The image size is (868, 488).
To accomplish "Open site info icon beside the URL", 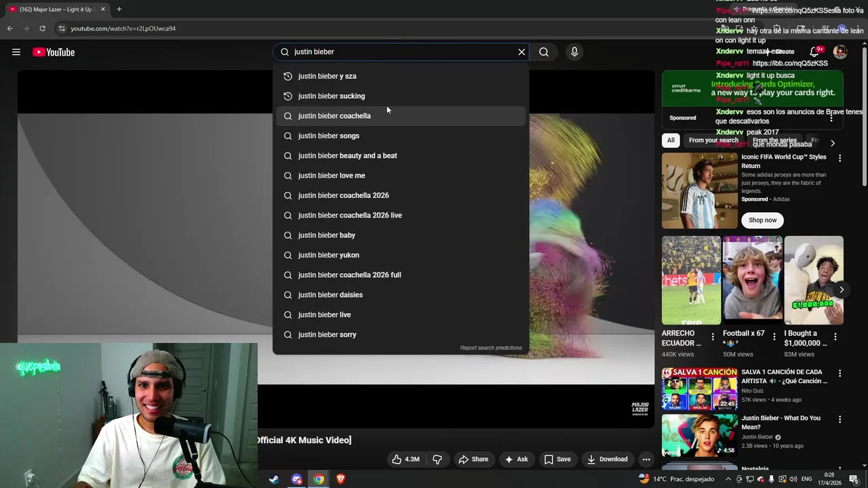I will 62,28.
